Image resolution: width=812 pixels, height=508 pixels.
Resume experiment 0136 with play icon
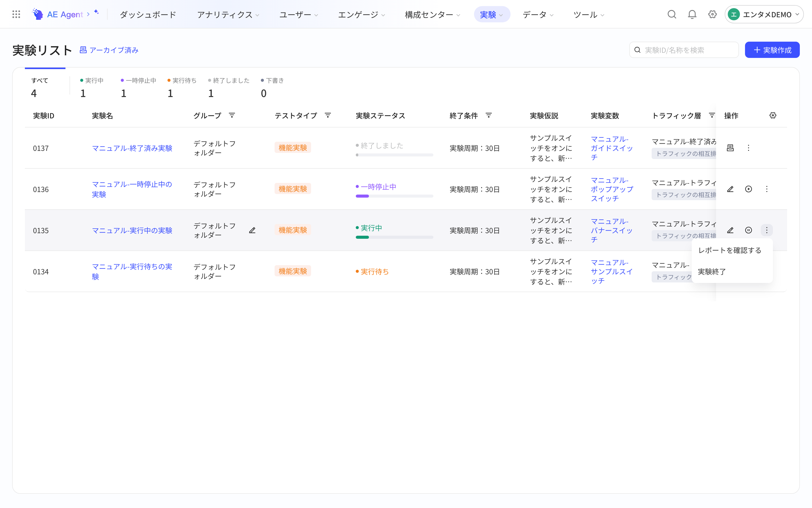(x=748, y=189)
